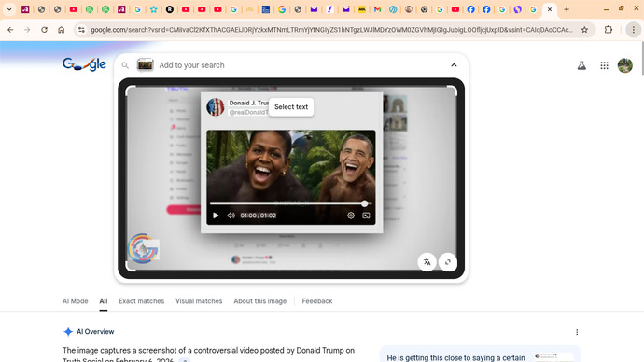Open the Google apps grid
Viewport: 644px width, 362px height.
(604, 65)
